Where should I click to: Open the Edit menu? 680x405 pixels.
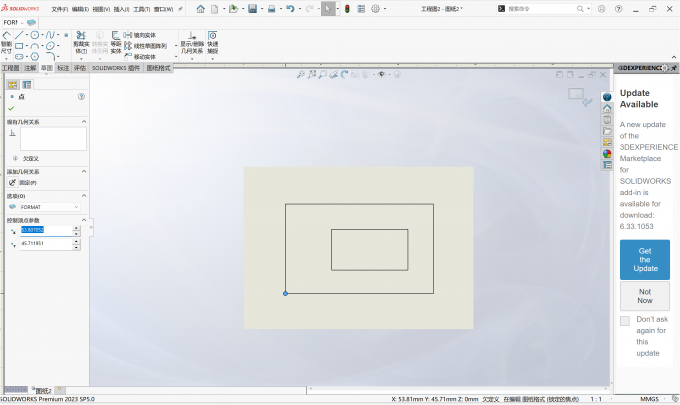[x=80, y=9]
